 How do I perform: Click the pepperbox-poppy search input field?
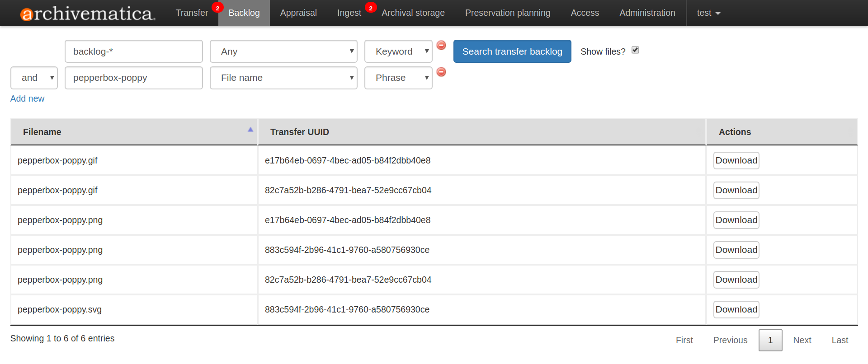click(x=133, y=78)
